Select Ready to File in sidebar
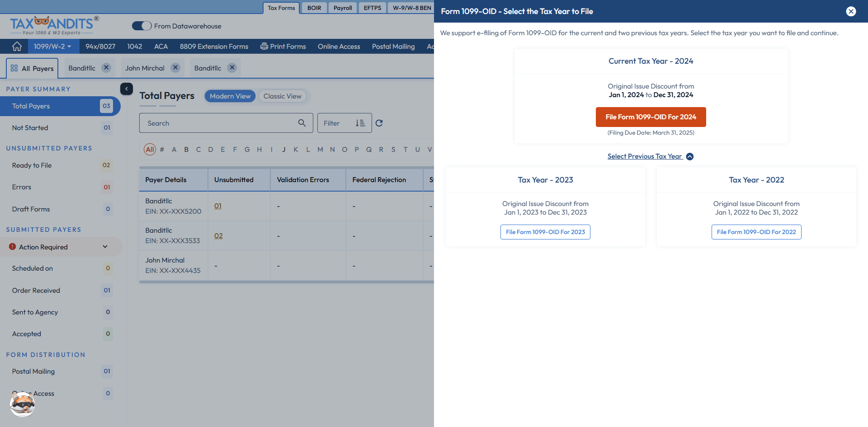The height and width of the screenshot is (427, 868). (x=60, y=165)
